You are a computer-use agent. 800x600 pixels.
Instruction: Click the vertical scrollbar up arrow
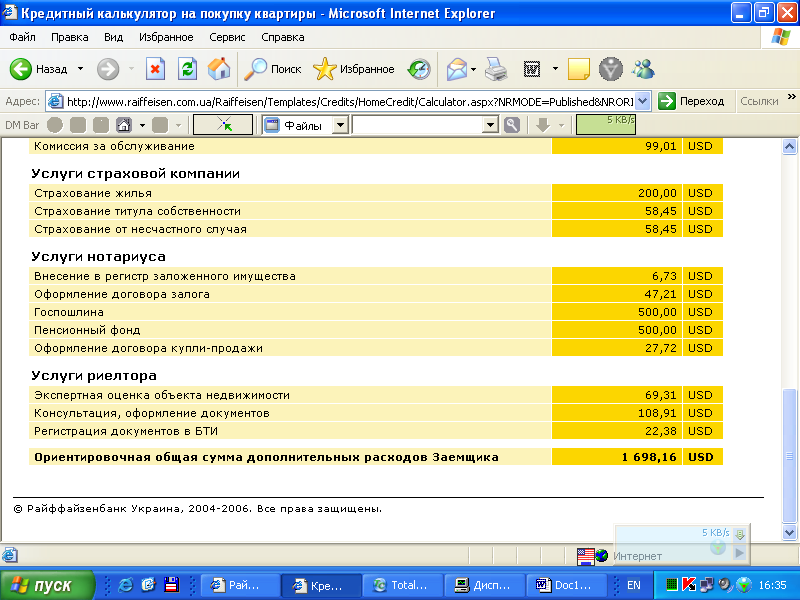click(789, 147)
